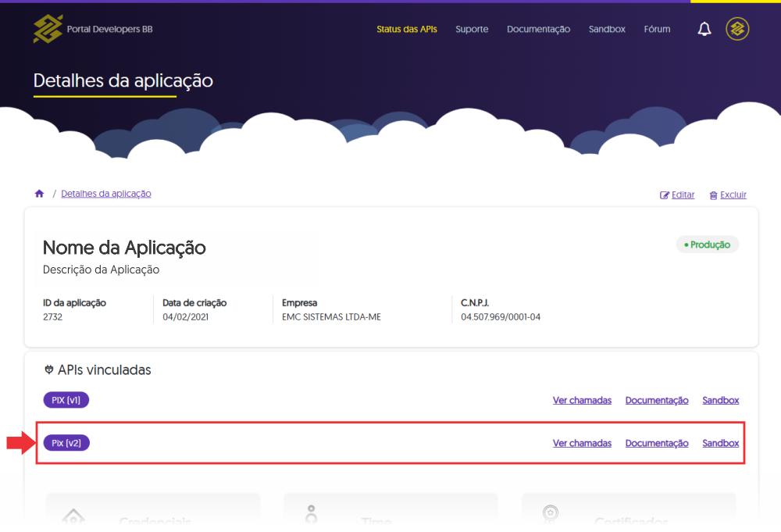
Task: Open Ver chamadas for Pix [v2]
Action: (582, 442)
